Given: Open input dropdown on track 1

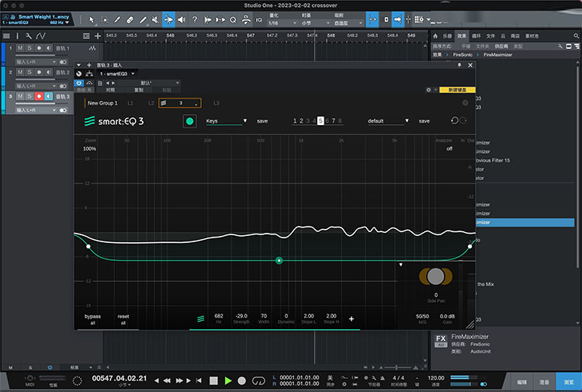Looking at the screenshot, I should click(36, 61).
